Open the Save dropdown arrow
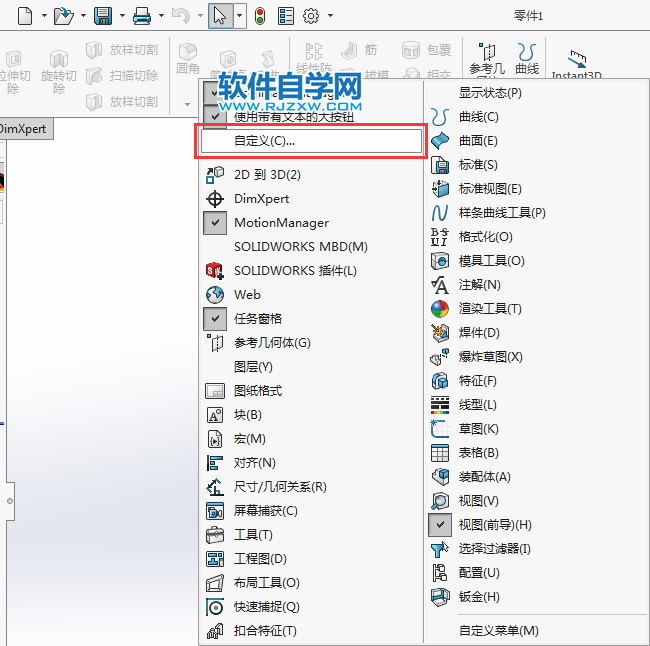 122,16
